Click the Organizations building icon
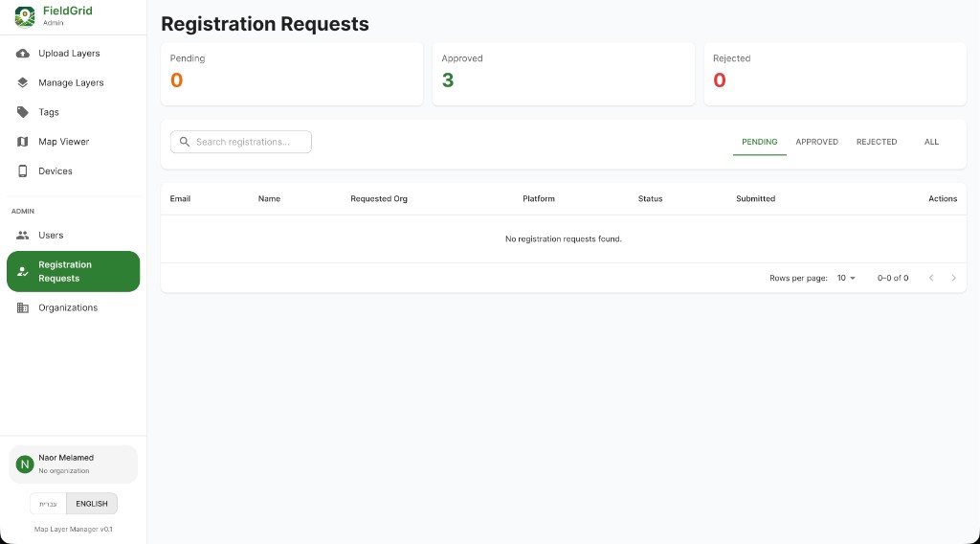The width and height of the screenshot is (980, 544). (x=23, y=307)
